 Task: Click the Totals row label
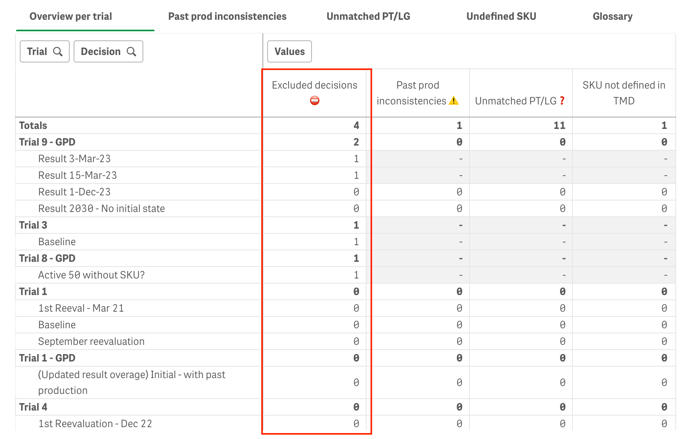pyautogui.click(x=33, y=126)
